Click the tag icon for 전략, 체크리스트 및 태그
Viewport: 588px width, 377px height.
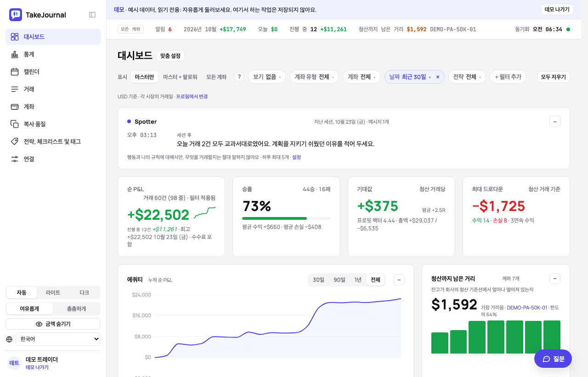coord(15,142)
